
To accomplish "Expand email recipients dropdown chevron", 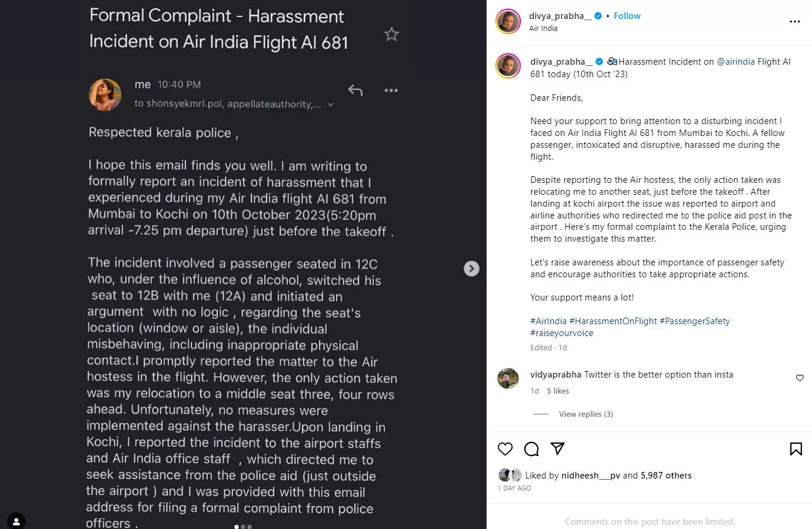I will pos(331,104).
